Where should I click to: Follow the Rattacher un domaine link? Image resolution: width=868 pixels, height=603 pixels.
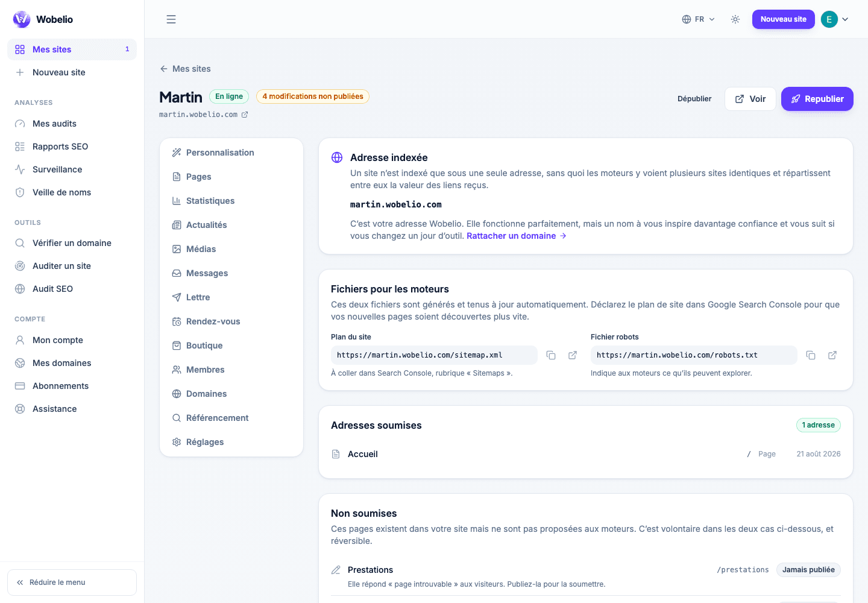tap(517, 236)
